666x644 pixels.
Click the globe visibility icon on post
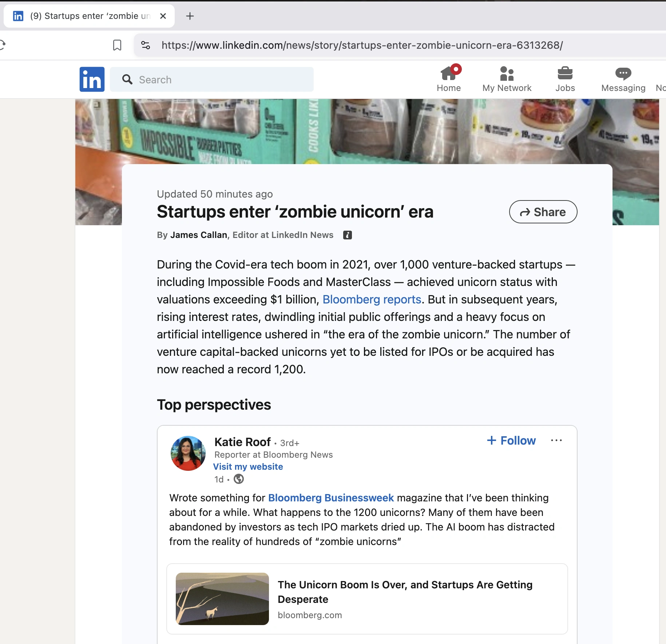pyautogui.click(x=239, y=479)
